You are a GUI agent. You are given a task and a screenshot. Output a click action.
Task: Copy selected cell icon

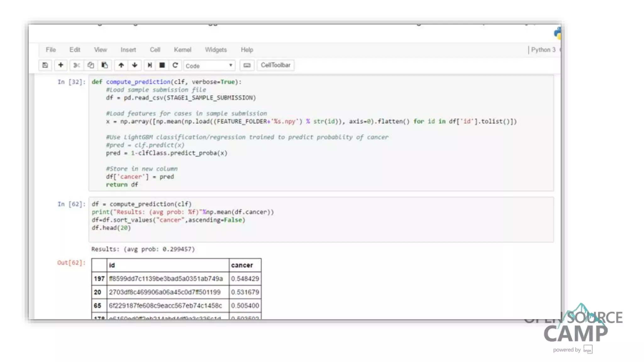(x=91, y=65)
